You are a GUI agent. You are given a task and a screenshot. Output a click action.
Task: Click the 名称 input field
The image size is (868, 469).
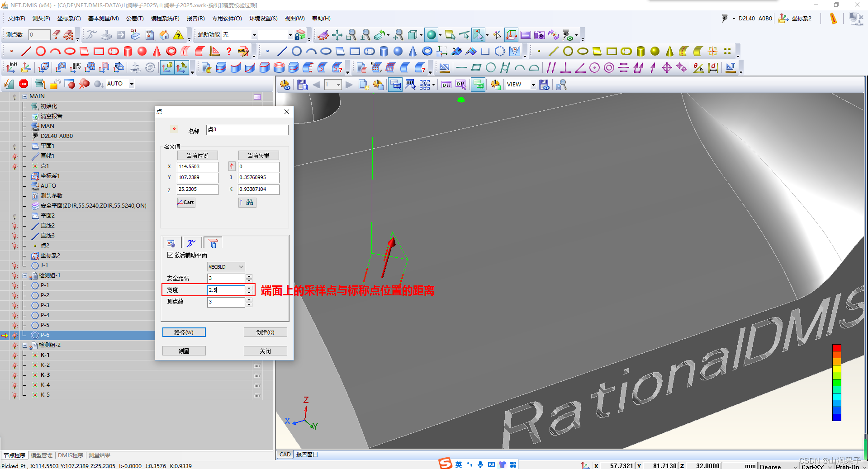[247, 130]
